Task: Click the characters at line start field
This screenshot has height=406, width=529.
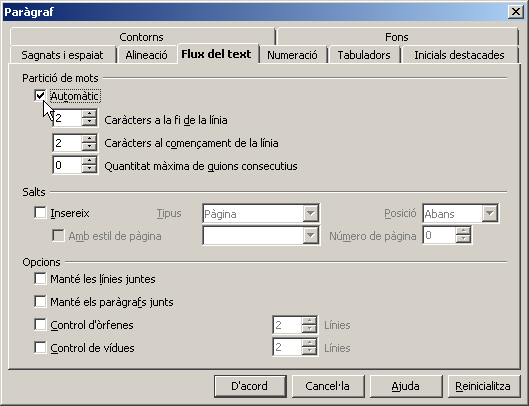Action: pyautogui.click(x=67, y=142)
